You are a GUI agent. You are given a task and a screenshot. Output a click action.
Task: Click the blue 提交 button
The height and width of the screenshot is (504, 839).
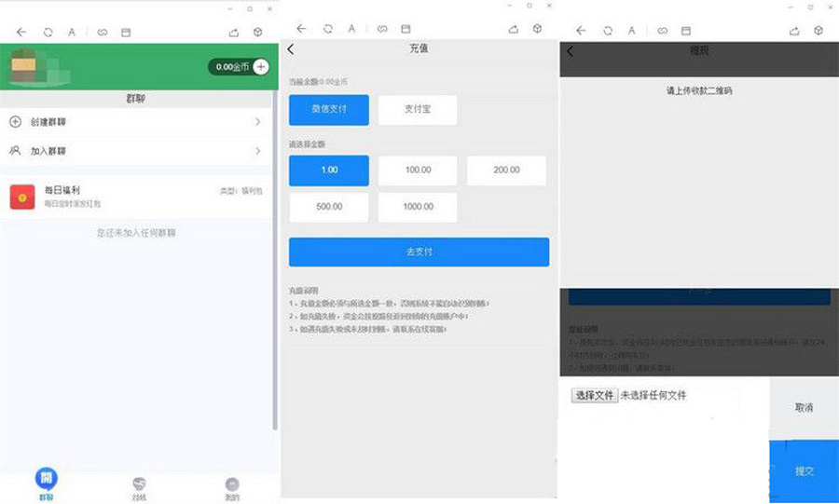coord(804,471)
